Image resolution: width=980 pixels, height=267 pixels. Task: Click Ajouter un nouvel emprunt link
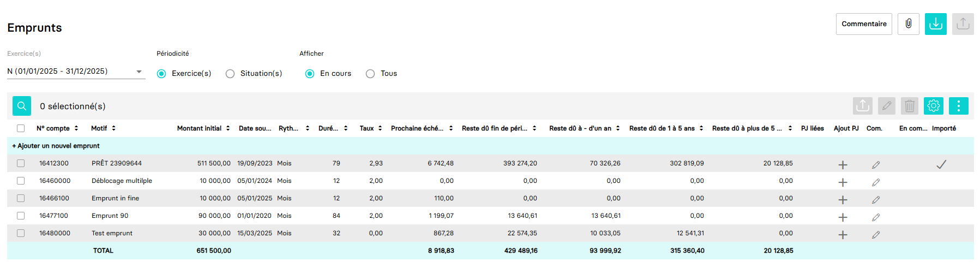click(x=56, y=146)
